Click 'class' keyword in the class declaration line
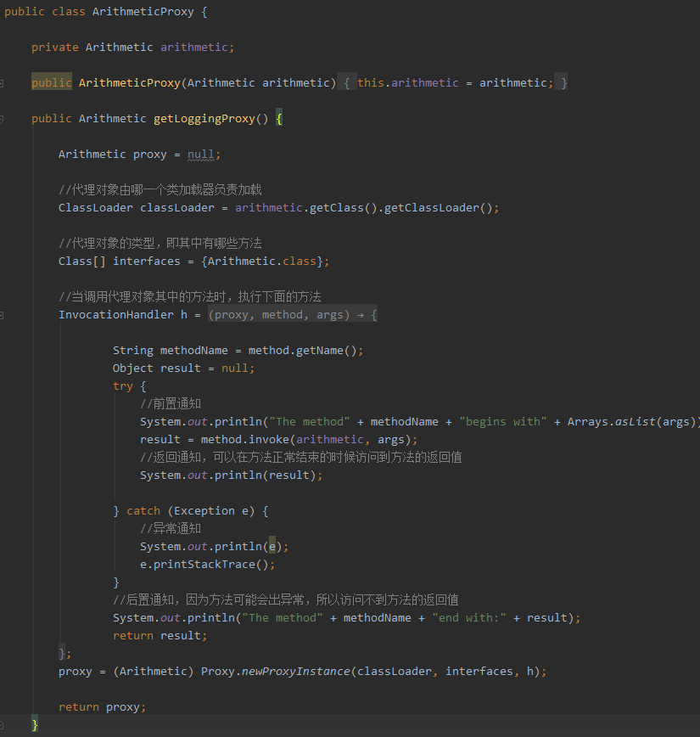Image resolution: width=700 pixels, height=737 pixels. click(69, 12)
